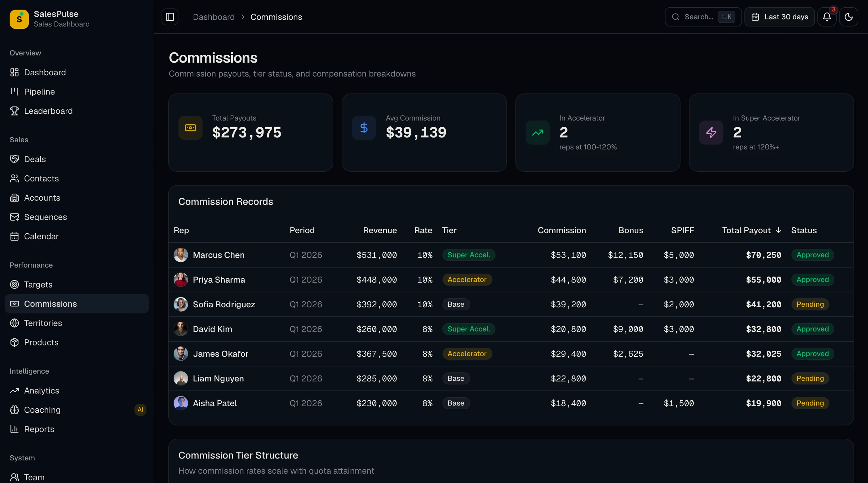
Task: Open the Last 30 days date range
Action: [x=779, y=17]
